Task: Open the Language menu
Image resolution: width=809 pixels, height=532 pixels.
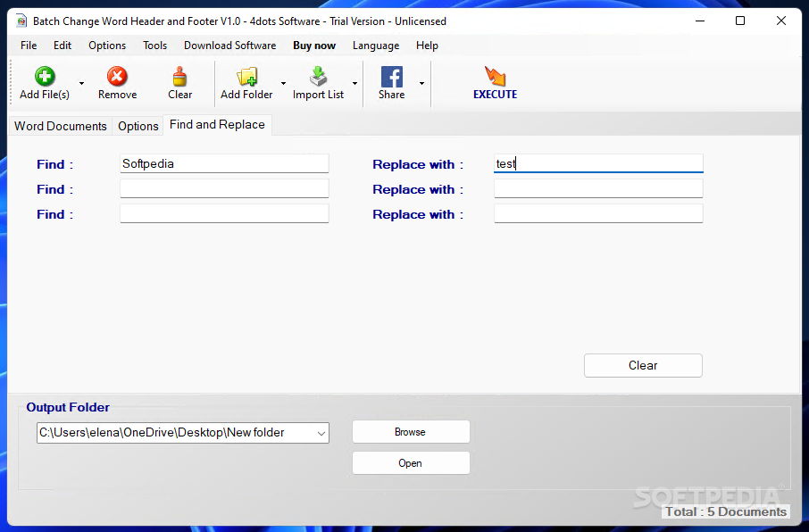Action: pos(376,46)
